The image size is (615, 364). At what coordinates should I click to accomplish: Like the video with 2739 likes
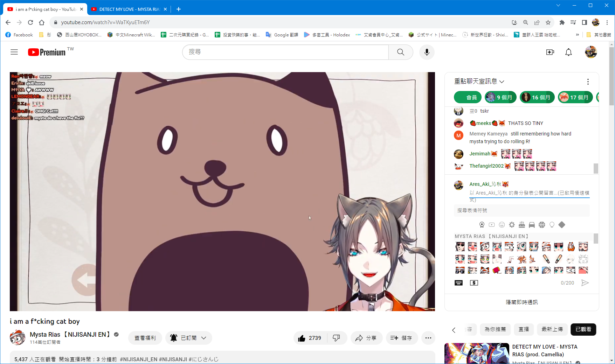pos(310,338)
